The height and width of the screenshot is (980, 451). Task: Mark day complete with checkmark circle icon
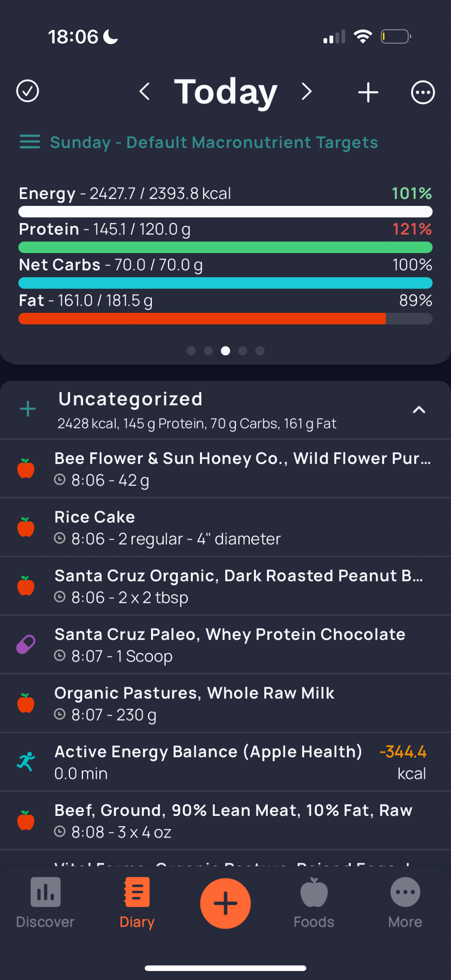point(27,91)
